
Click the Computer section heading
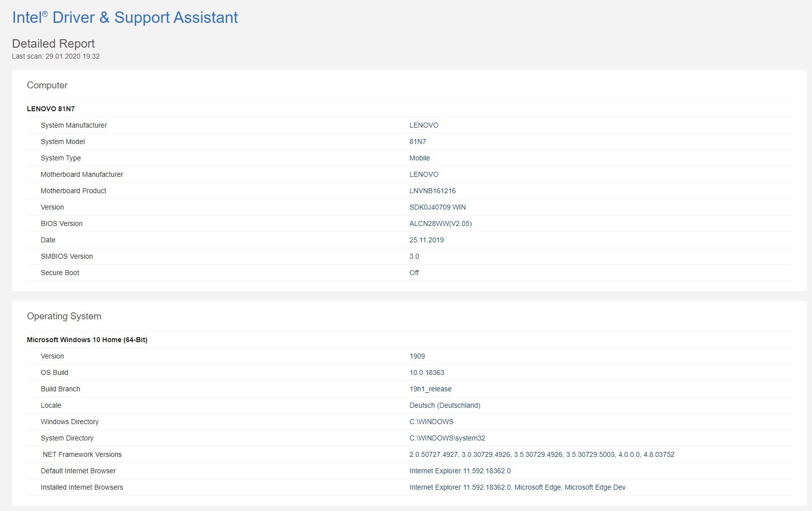(47, 85)
